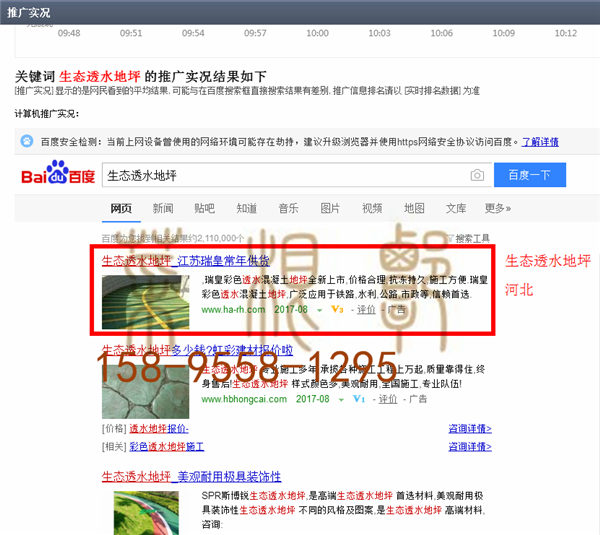This screenshot has width=600, height=535.
Task: Expand dropdown arrow next to www.ha-rh.com date
Action: point(319,310)
